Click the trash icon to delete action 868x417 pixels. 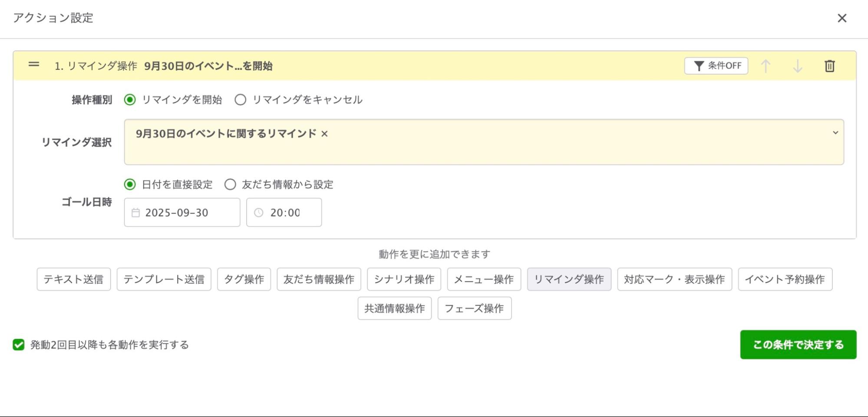pyautogui.click(x=829, y=66)
